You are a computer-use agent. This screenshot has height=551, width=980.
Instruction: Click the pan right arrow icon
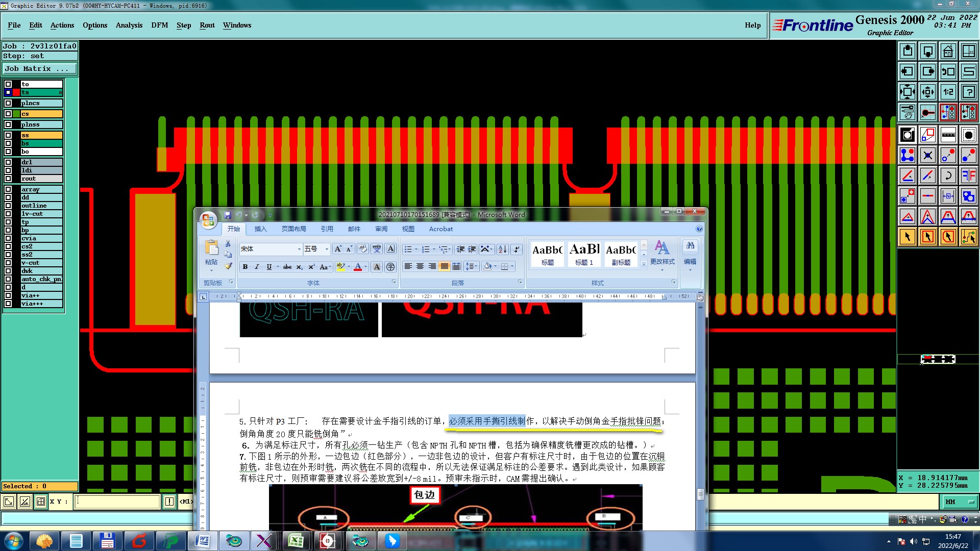click(x=928, y=71)
